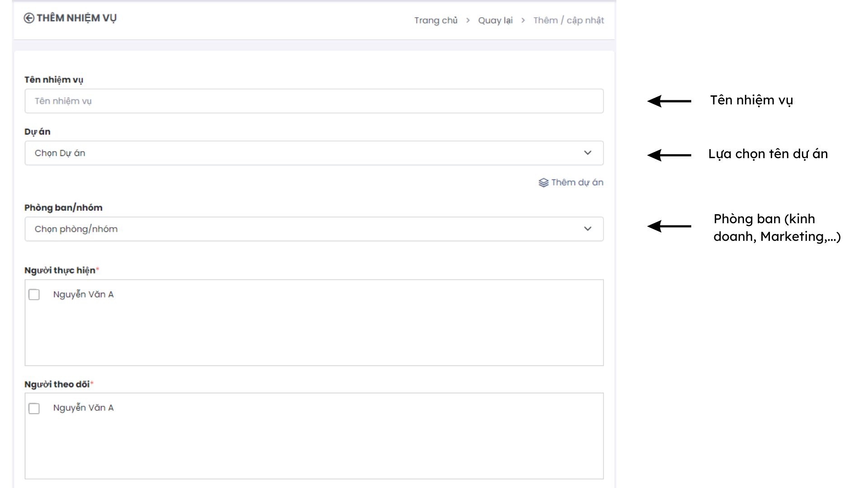Click the Thêm / cập nhật breadcrumb item
Viewport: 868px width, 488px height.
568,20
